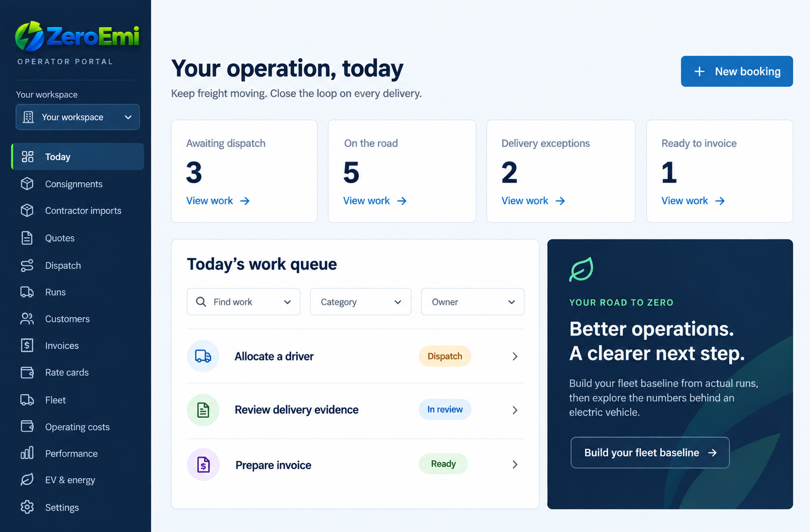The width and height of the screenshot is (810, 532).
Task: Open Consignments from the sidebar
Action: tap(77, 184)
